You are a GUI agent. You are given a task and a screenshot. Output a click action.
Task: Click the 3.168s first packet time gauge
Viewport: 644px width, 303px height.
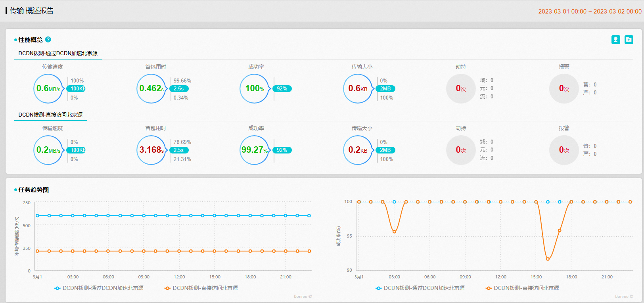tap(151, 150)
